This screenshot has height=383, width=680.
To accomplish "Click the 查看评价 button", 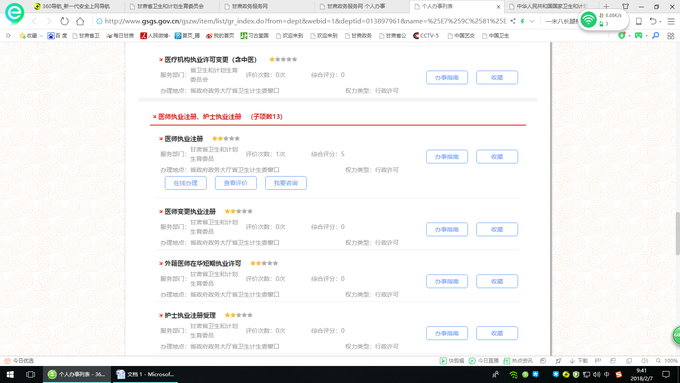I will 235,183.
